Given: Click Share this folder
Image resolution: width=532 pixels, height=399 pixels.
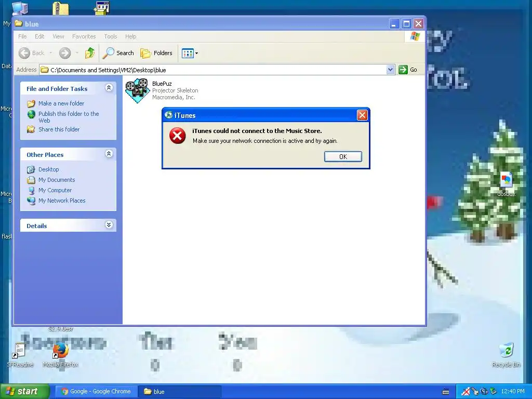Looking at the screenshot, I should point(59,129).
